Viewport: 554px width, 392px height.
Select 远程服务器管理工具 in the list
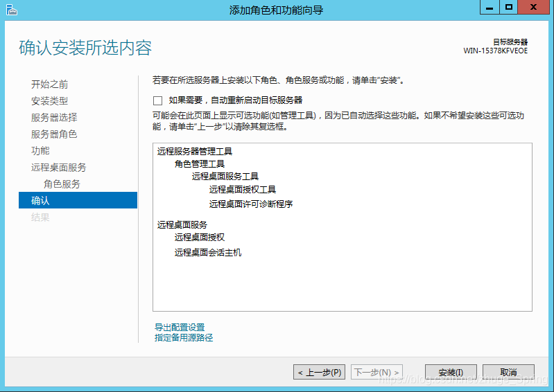(194, 151)
